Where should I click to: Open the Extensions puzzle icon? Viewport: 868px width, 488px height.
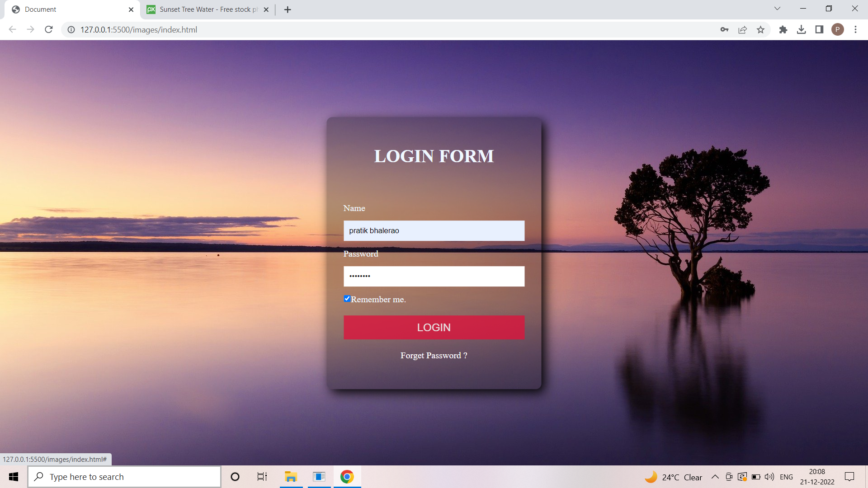pos(783,30)
